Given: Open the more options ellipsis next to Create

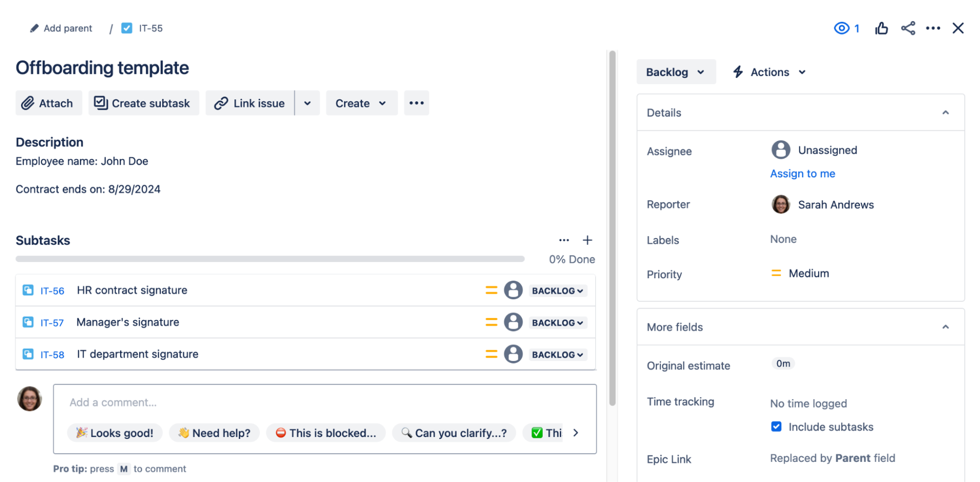Looking at the screenshot, I should pyautogui.click(x=416, y=103).
